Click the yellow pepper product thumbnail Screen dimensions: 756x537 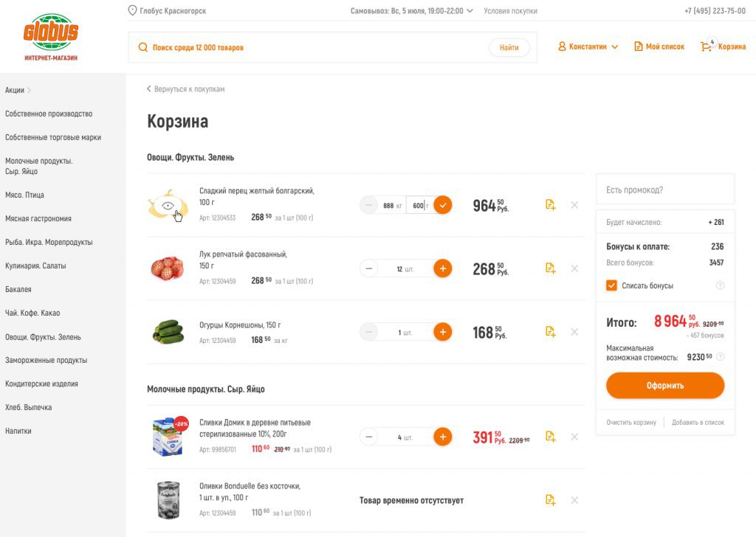(x=168, y=205)
